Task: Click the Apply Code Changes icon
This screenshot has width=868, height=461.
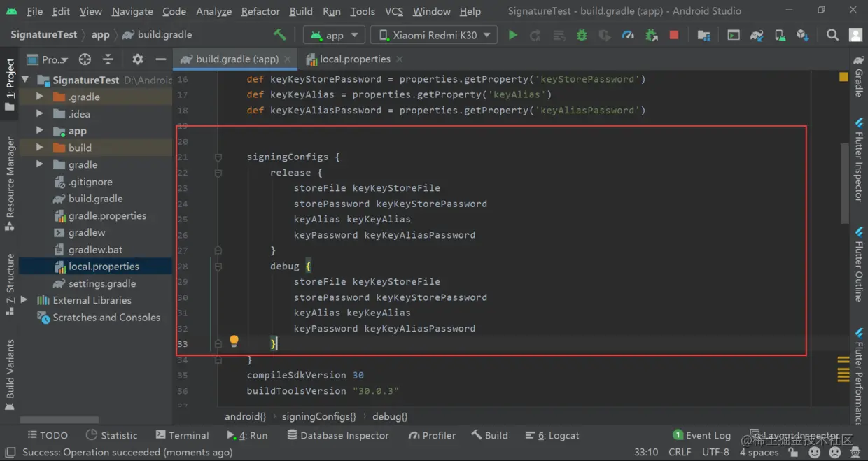Action: (x=559, y=35)
